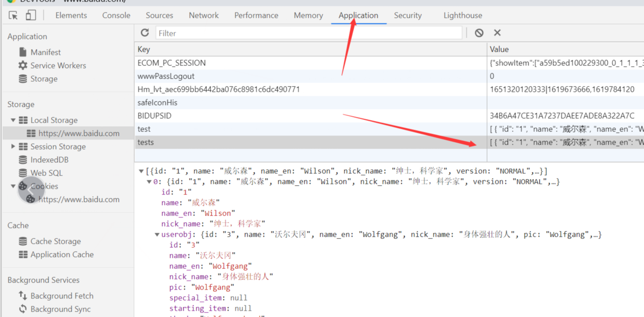
Task: Click the Background Sync circular icon
Action: pos(23,309)
